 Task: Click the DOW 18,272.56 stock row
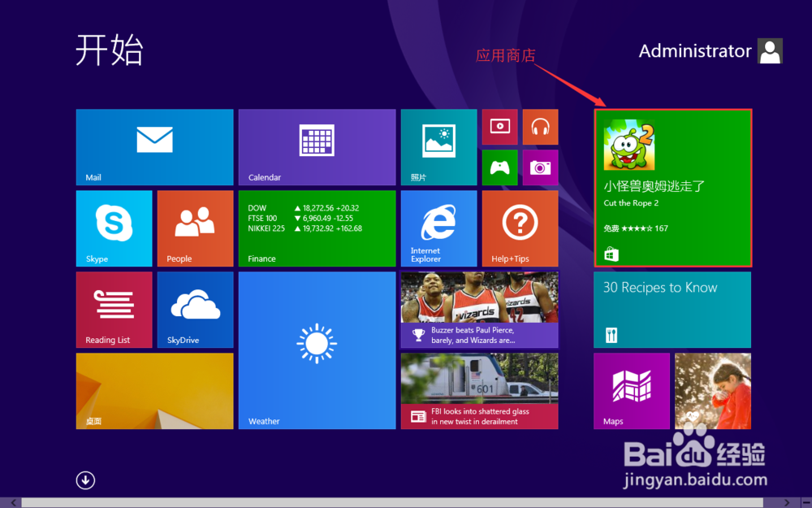pyautogui.click(x=304, y=208)
